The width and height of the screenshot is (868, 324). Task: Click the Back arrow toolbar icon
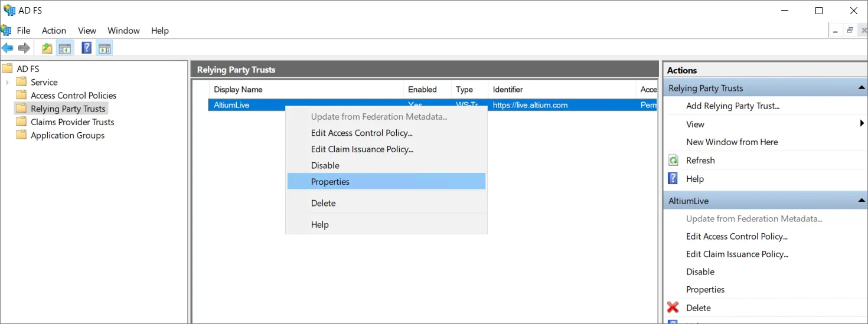click(8, 48)
